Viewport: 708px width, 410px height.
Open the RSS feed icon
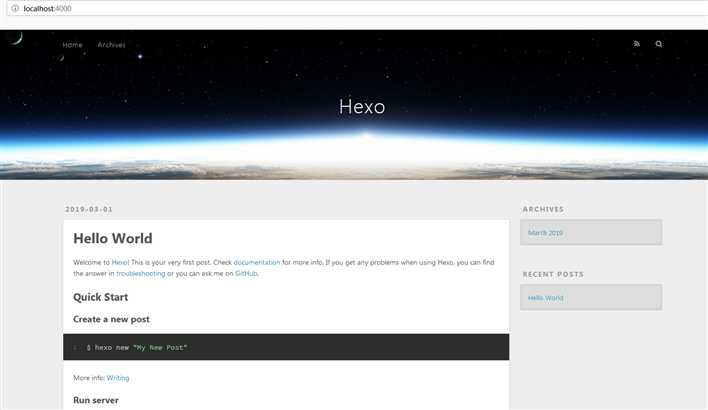pos(637,44)
